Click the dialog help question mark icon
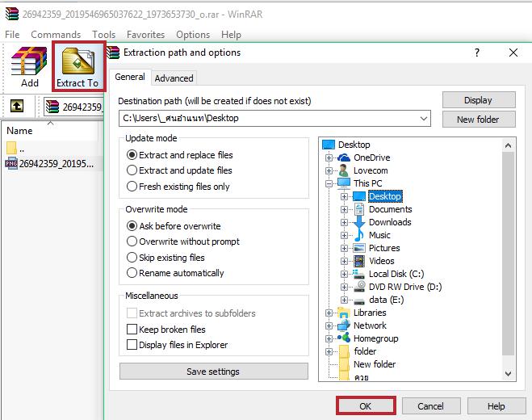 pyautogui.click(x=477, y=52)
